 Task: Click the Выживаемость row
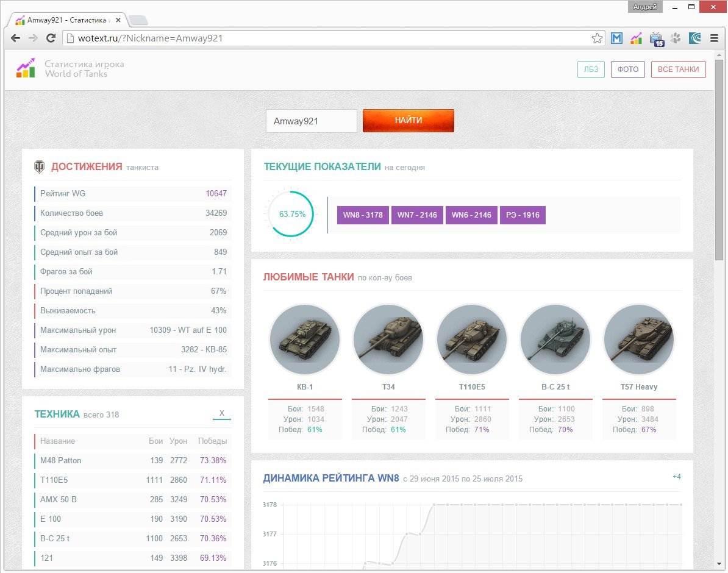[x=133, y=311]
